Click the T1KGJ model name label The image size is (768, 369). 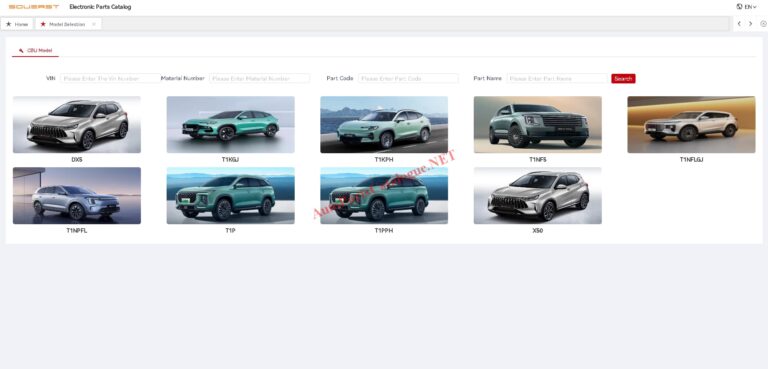click(x=230, y=160)
